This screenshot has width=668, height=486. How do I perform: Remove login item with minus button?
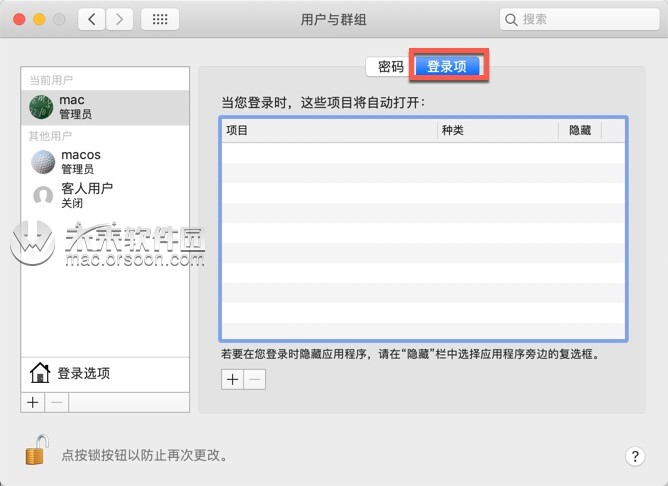click(x=255, y=379)
